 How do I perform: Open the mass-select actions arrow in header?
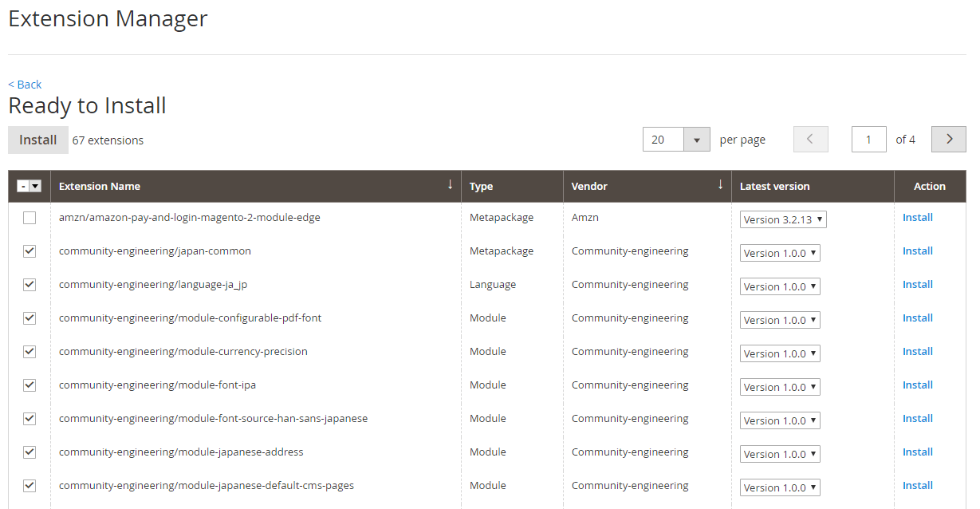pos(35,185)
